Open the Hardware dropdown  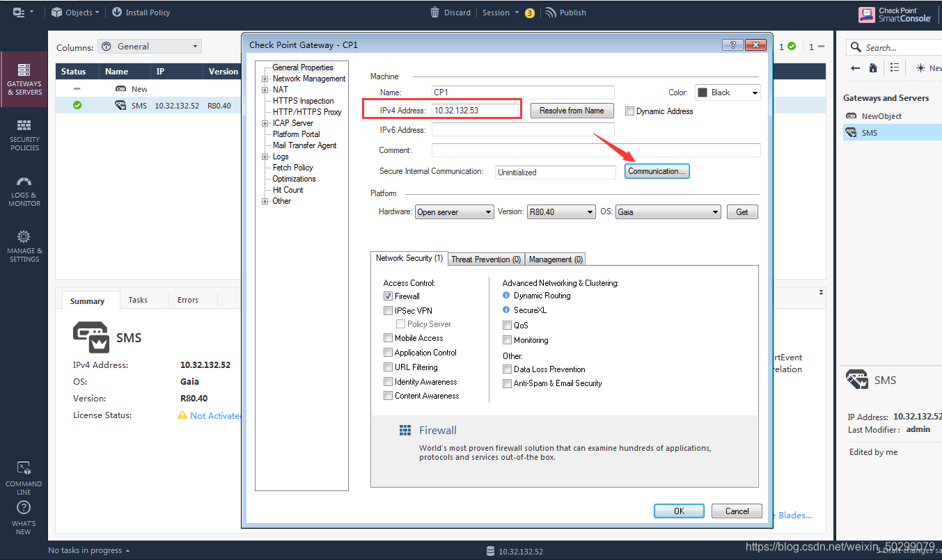pos(455,212)
